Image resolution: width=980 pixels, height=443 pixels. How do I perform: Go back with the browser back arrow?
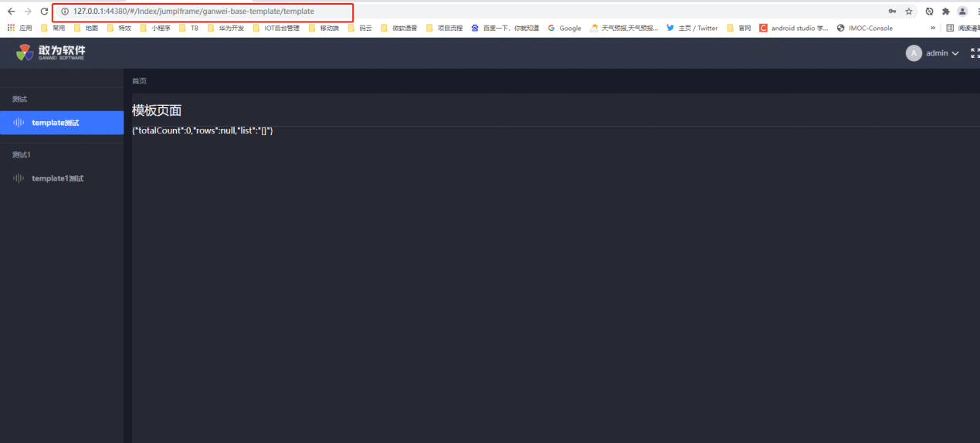(11, 12)
